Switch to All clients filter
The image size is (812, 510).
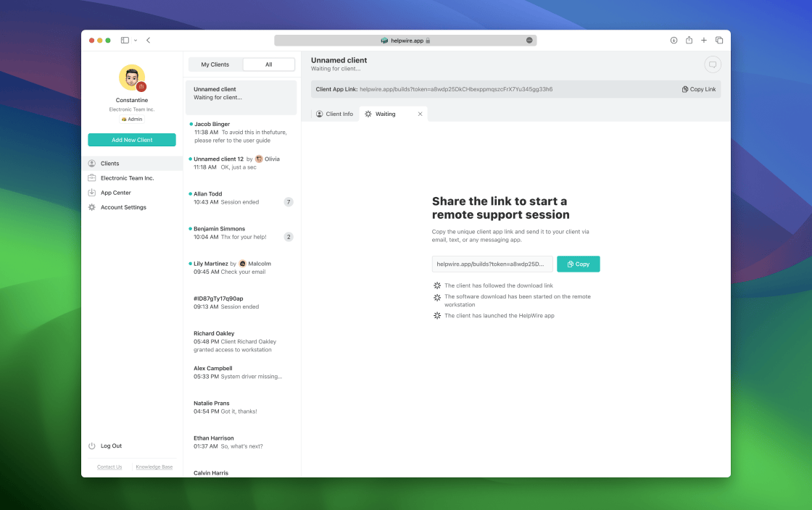269,64
